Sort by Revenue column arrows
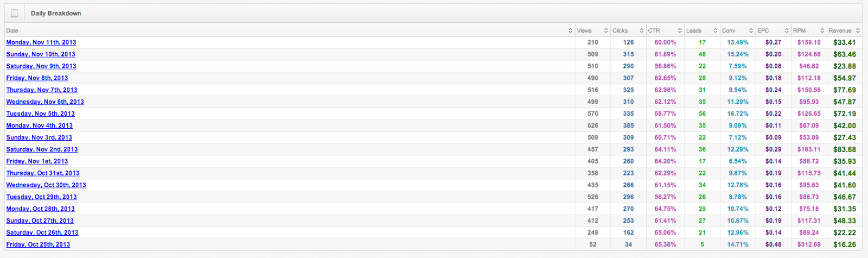 (858, 30)
